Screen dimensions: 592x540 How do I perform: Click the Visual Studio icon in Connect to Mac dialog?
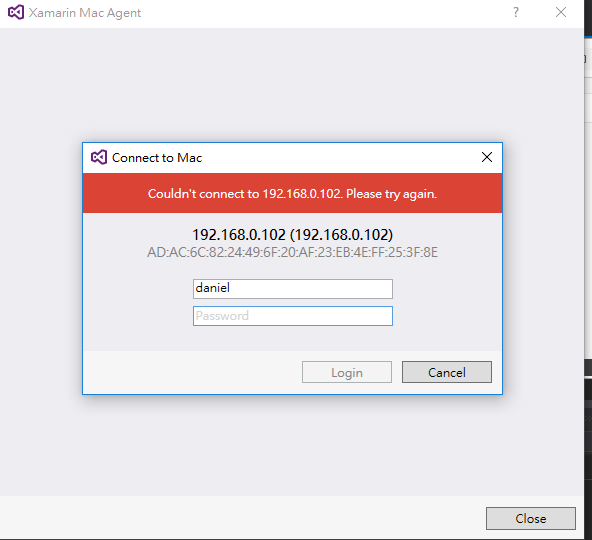click(x=99, y=157)
